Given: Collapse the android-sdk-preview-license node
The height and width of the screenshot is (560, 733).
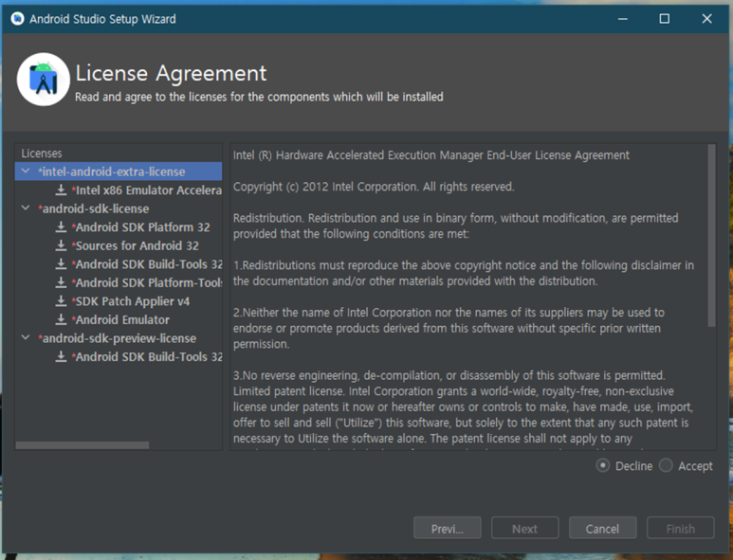Looking at the screenshot, I should click(x=26, y=337).
